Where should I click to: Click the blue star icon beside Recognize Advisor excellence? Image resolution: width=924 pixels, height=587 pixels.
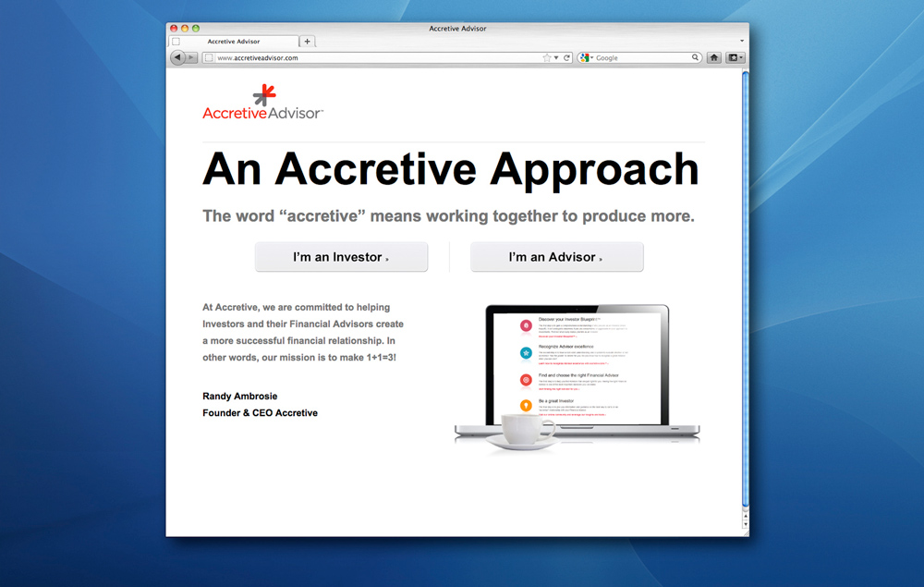(x=526, y=353)
